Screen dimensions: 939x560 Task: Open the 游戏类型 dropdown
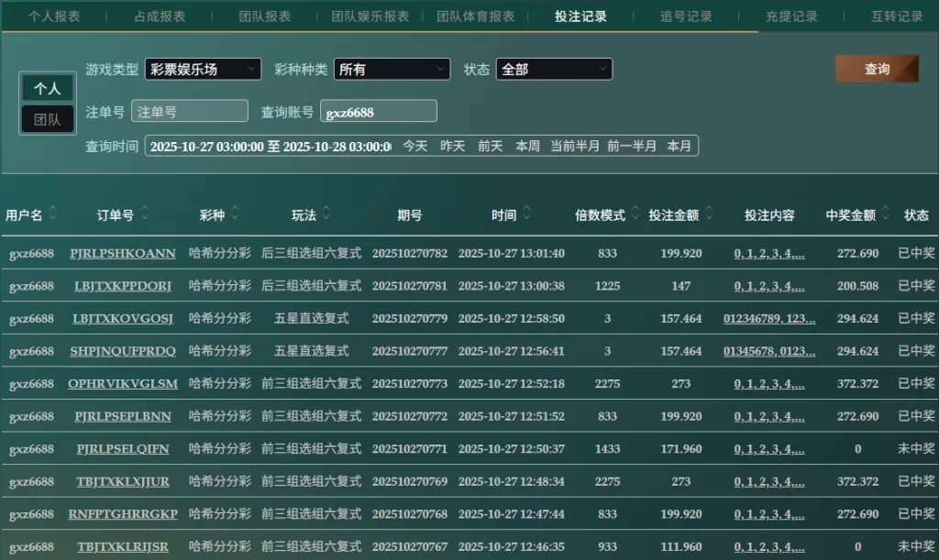[203, 69]
